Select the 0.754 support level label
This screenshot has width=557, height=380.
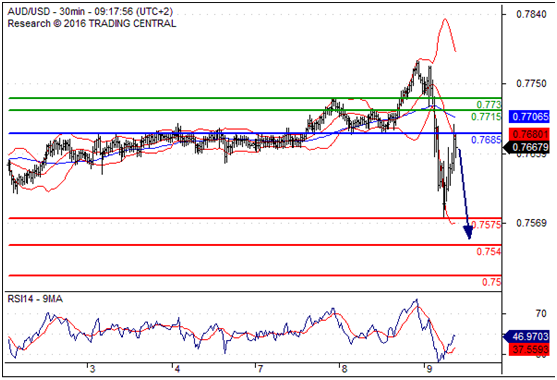(489, 251)
